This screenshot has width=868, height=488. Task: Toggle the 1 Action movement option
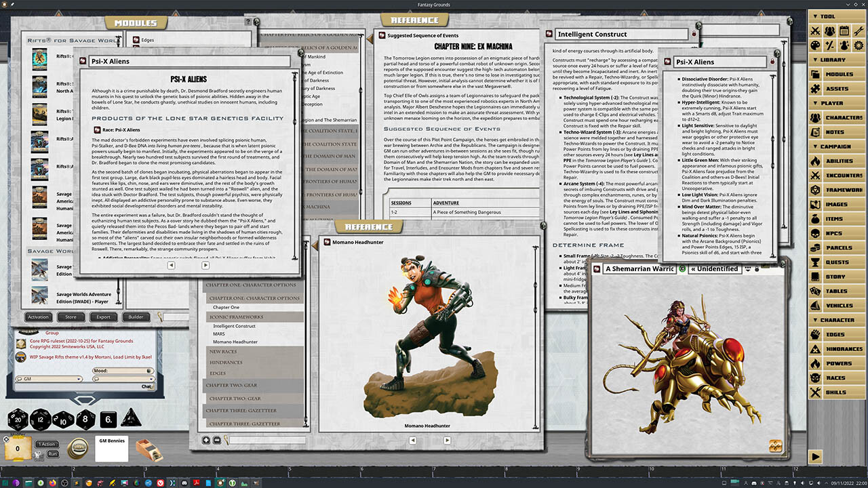[x=46, y=444]
